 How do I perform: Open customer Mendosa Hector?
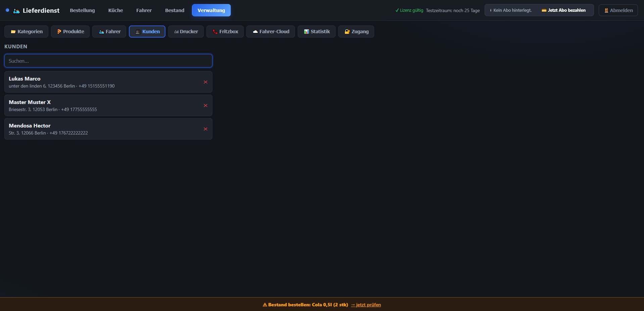click(108, 129)
